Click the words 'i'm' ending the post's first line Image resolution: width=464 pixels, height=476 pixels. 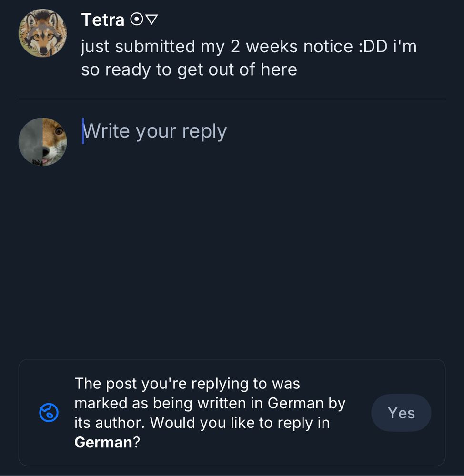point(405,47)
